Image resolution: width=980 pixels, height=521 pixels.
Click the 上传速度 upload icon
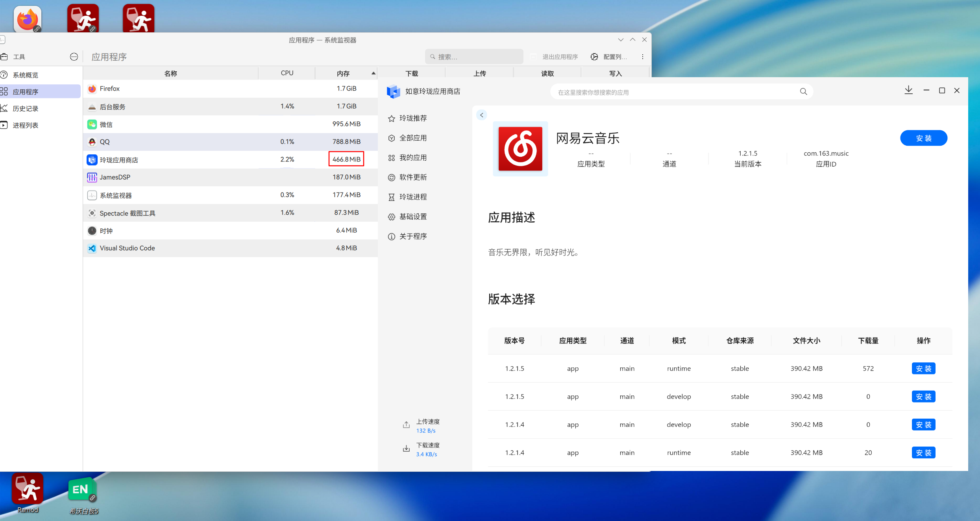406,425
